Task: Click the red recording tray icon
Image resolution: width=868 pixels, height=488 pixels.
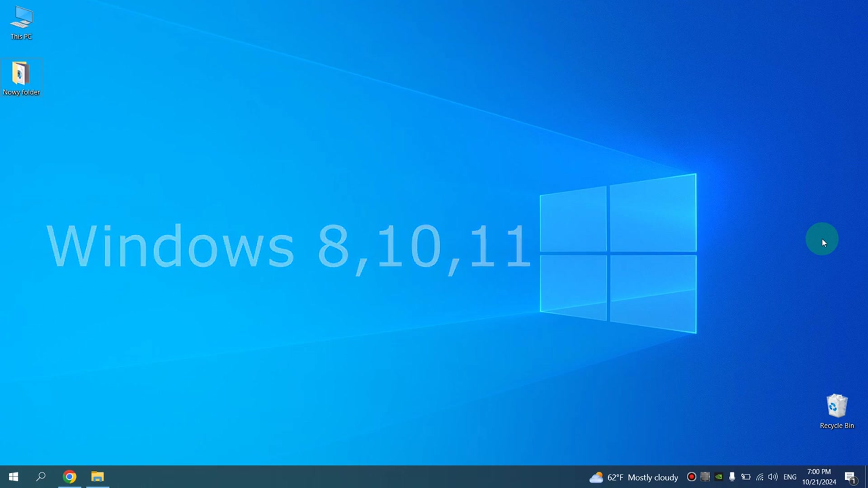Action: [691, 477]
